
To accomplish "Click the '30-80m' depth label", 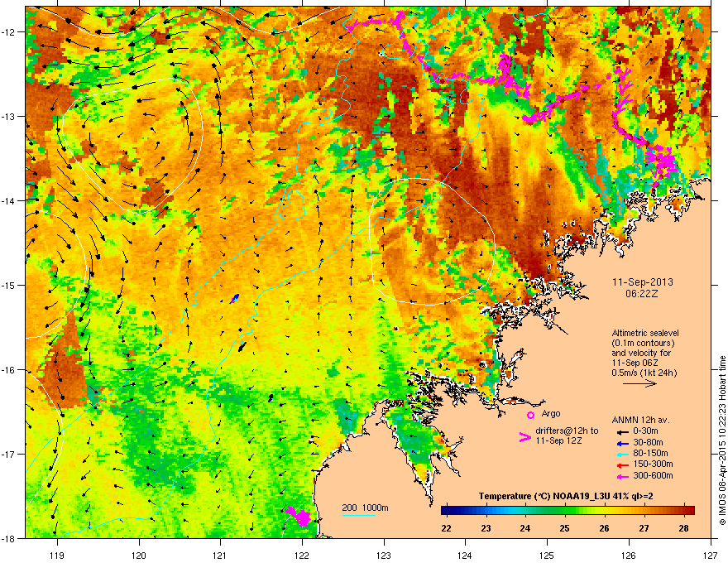I will (648, 442).
